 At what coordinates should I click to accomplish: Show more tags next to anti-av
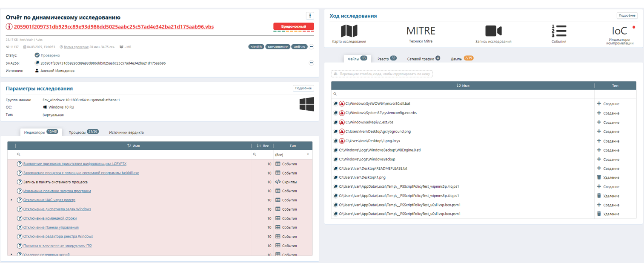(311, 47)
